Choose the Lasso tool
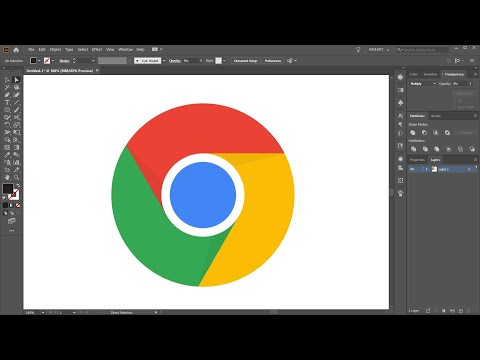 tap(16, 87)
